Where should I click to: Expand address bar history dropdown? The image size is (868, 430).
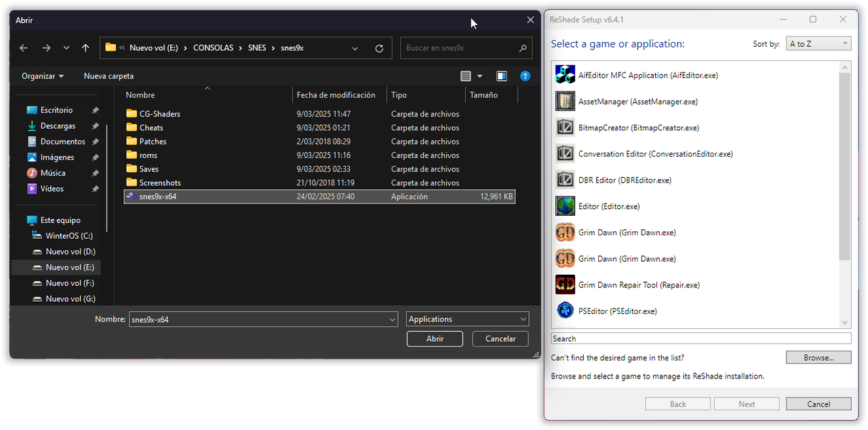355,48
